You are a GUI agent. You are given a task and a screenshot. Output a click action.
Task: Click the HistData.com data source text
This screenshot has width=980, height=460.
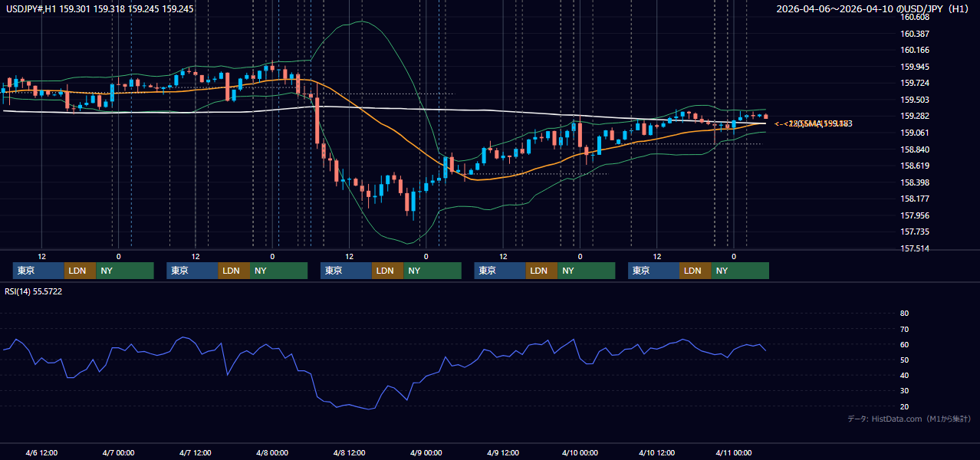click(909, 419)
